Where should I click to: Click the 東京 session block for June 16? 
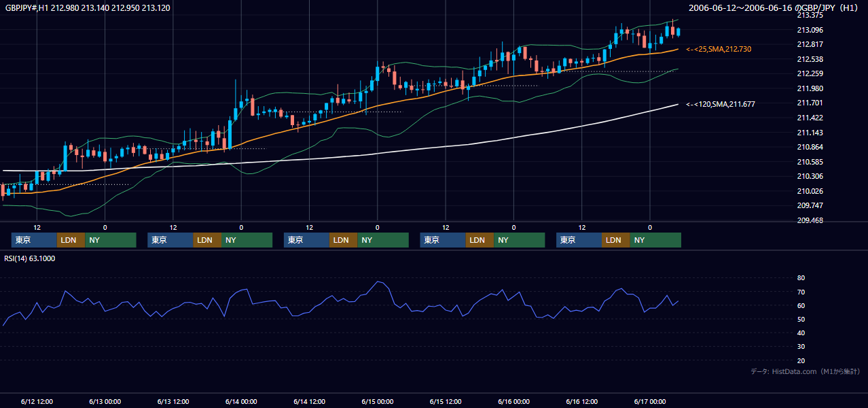pos(579,240)
